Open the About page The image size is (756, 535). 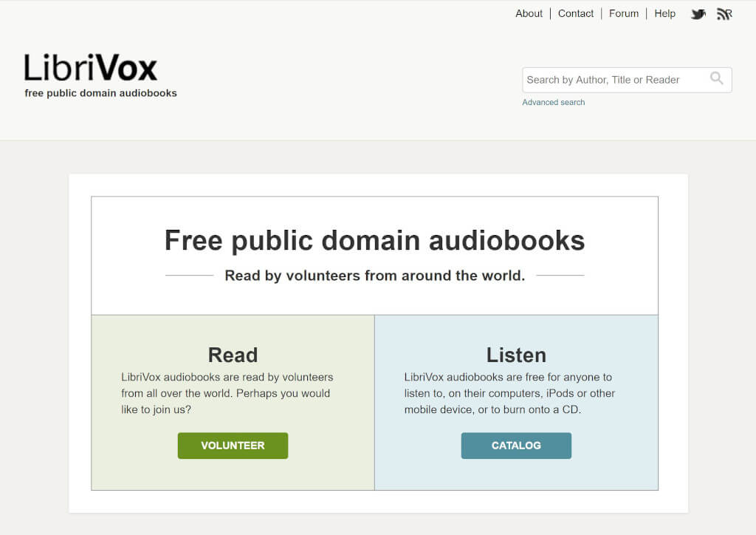pyautogui.click(x=529, y=13)
